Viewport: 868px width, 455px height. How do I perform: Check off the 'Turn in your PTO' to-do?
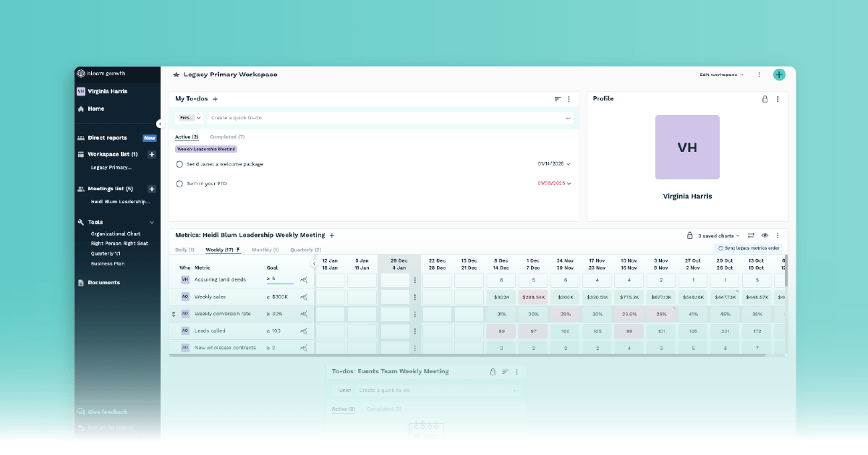tap(179, 184)
